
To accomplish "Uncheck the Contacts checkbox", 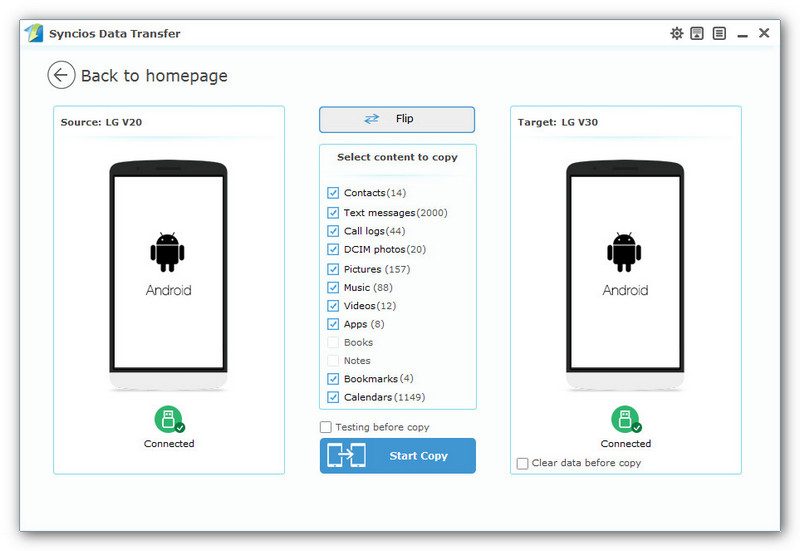I will pyautogui.click(x=333, y=193).
